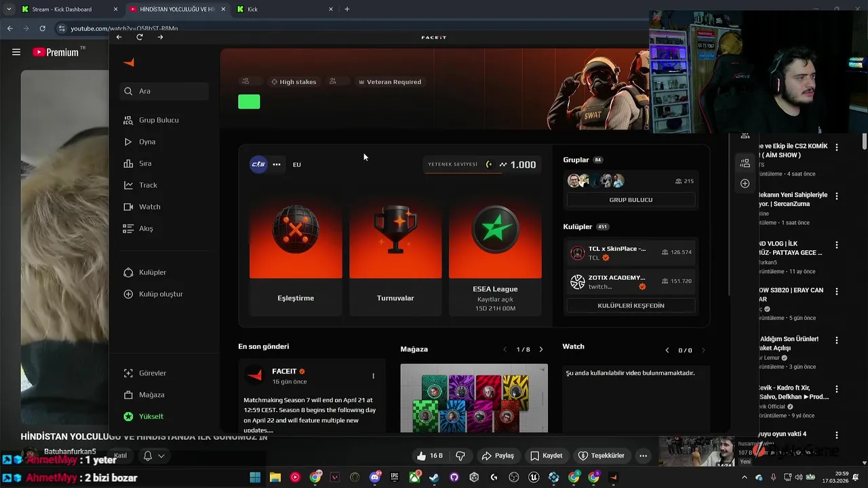
Task: Click the CS game logo icon
Action: (258, 164)
